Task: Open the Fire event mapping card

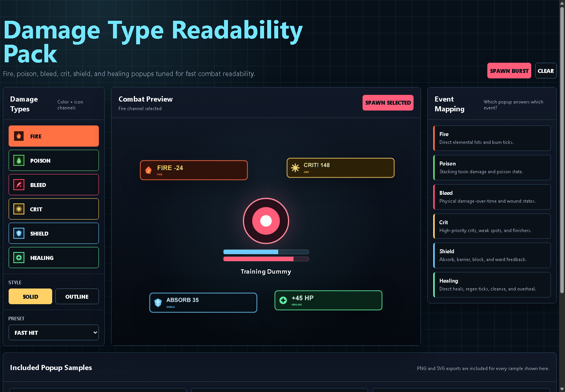Action: click(x=492, y=138)
